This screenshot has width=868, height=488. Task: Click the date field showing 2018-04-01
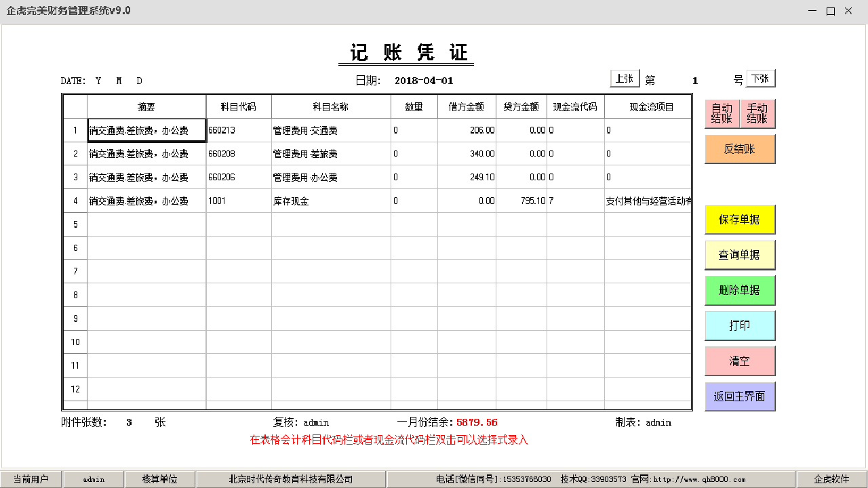424,80
